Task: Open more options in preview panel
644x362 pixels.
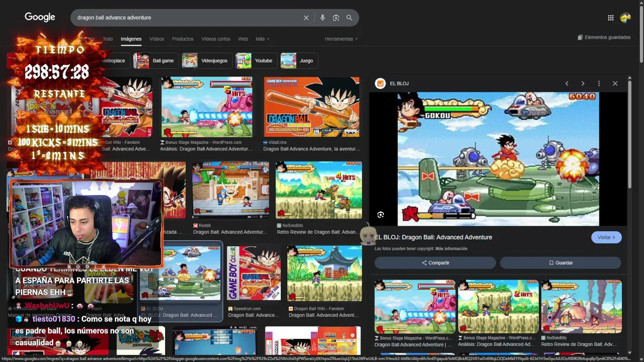Action: click(599, 83)
